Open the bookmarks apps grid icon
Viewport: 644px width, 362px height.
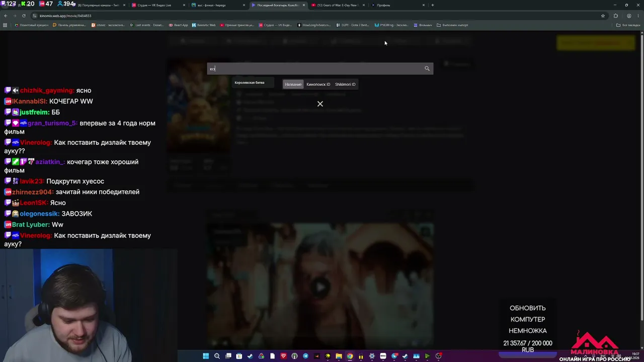6,25
